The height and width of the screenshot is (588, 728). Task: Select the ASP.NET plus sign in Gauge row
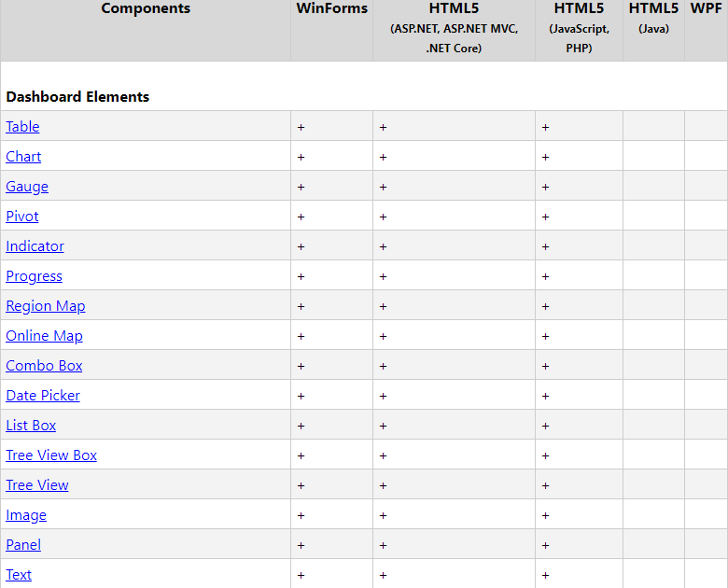pyautogui.click(x=383, y=187)
